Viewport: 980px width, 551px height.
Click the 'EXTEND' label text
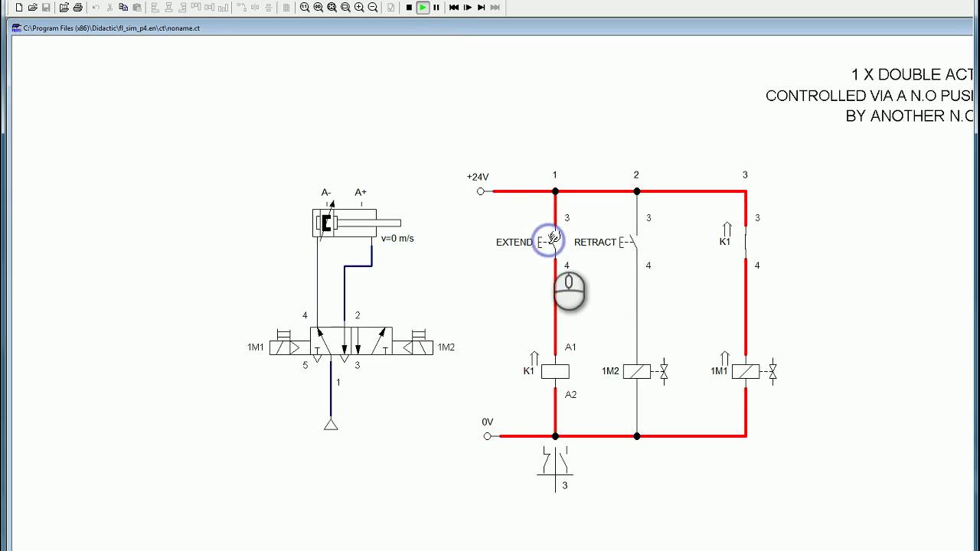point(514,242)
